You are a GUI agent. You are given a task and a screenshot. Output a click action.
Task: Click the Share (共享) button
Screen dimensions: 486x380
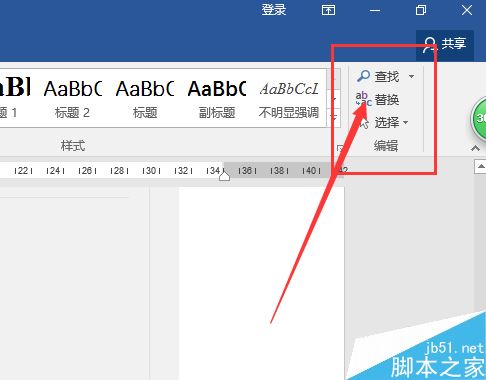[445, 45]
